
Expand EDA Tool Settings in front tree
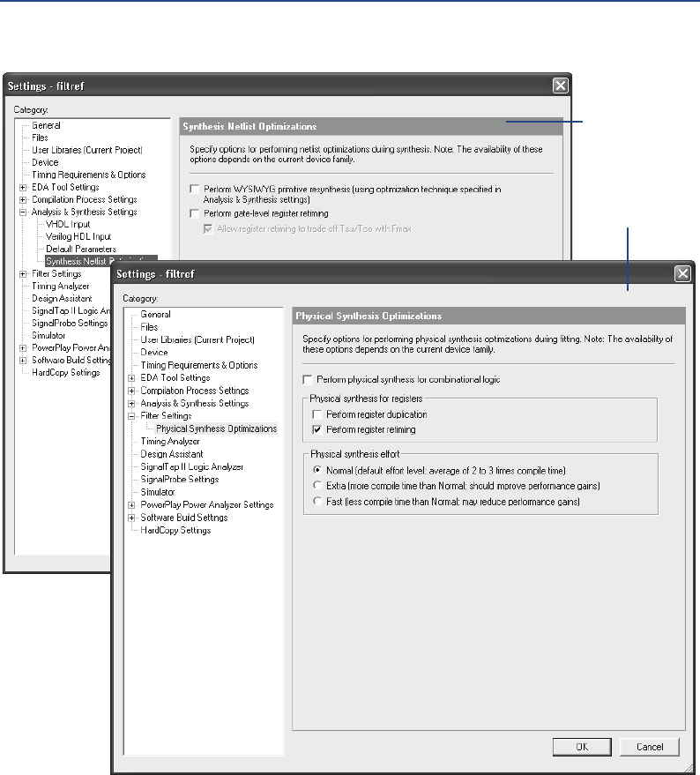coord(132,378)
